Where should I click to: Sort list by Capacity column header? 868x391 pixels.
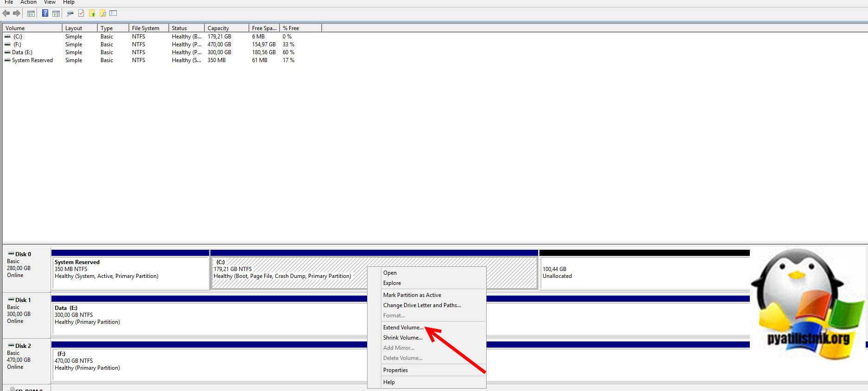[x=218, y=28]
